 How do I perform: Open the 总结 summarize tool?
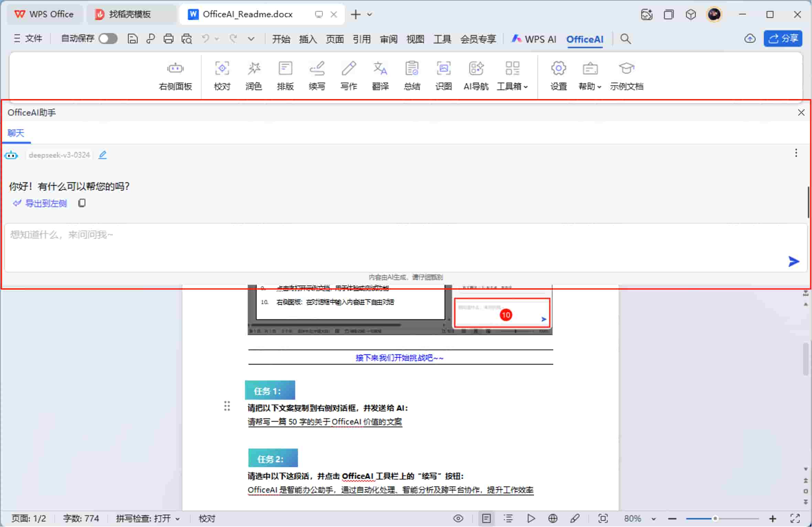[x=412, y=75]
